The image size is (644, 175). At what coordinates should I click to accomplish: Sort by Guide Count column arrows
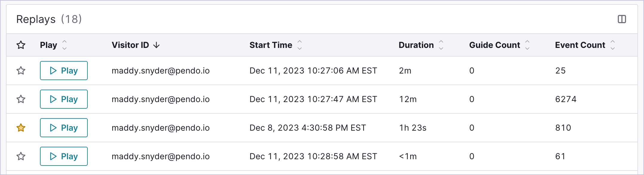pos(527,45)
